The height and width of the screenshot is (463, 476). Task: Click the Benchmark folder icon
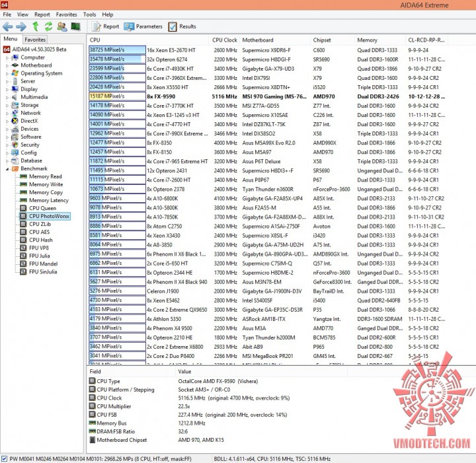point(15,168)
